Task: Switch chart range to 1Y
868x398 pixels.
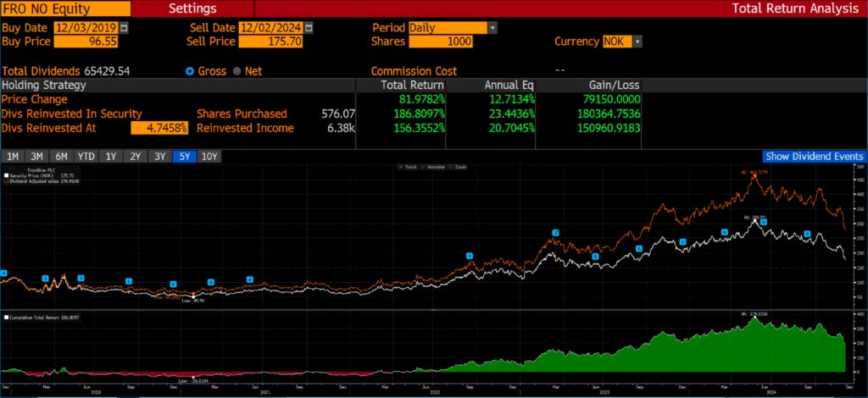Action: [x=111, y=157]
